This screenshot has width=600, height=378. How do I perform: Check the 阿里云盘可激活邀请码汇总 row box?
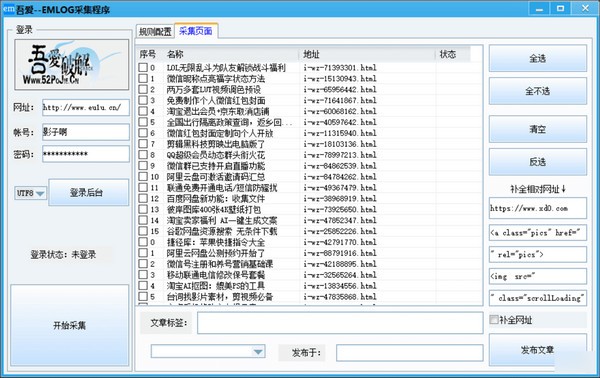(143, 177)
